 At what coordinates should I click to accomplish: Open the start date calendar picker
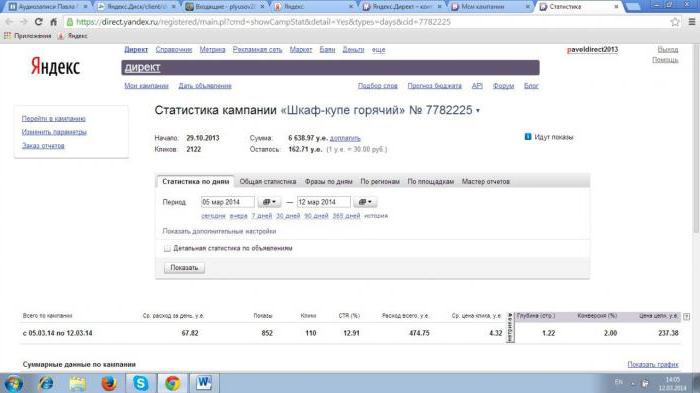click(x=269, y=202)
